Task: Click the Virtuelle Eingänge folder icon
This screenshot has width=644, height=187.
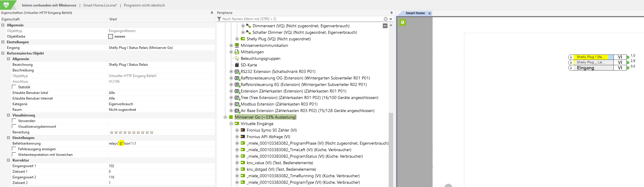Action: pyautogui.click(x=237, y=124)
